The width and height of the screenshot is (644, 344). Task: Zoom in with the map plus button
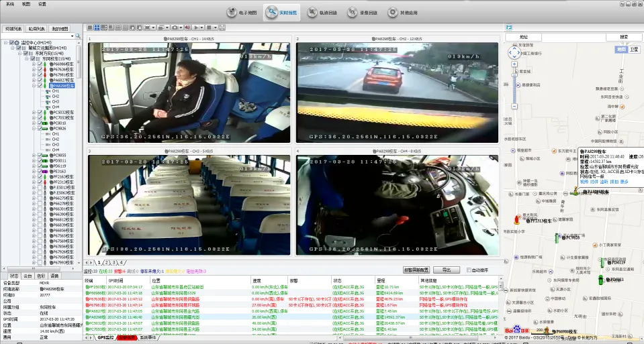(514, 64)
